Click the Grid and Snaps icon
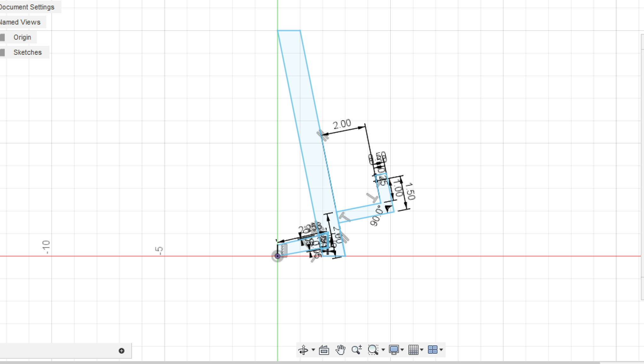Viewport: 644px width, 364px height. [x=413, y=350]
